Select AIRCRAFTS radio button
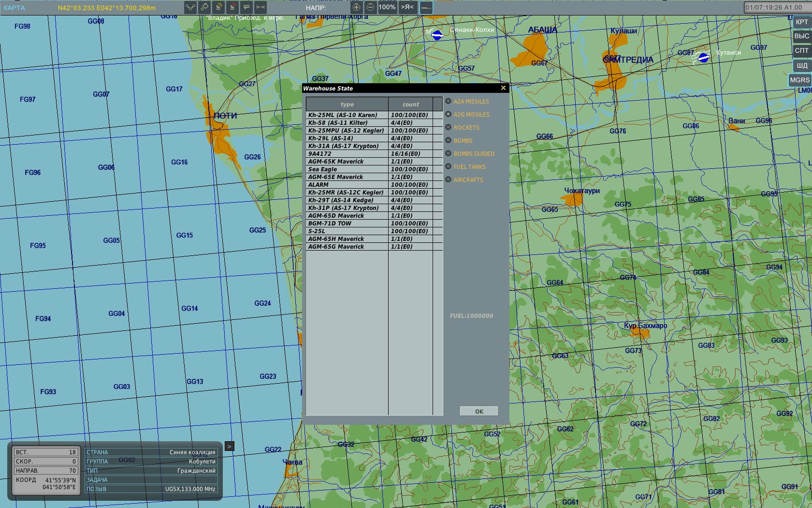 coord(448,179)
